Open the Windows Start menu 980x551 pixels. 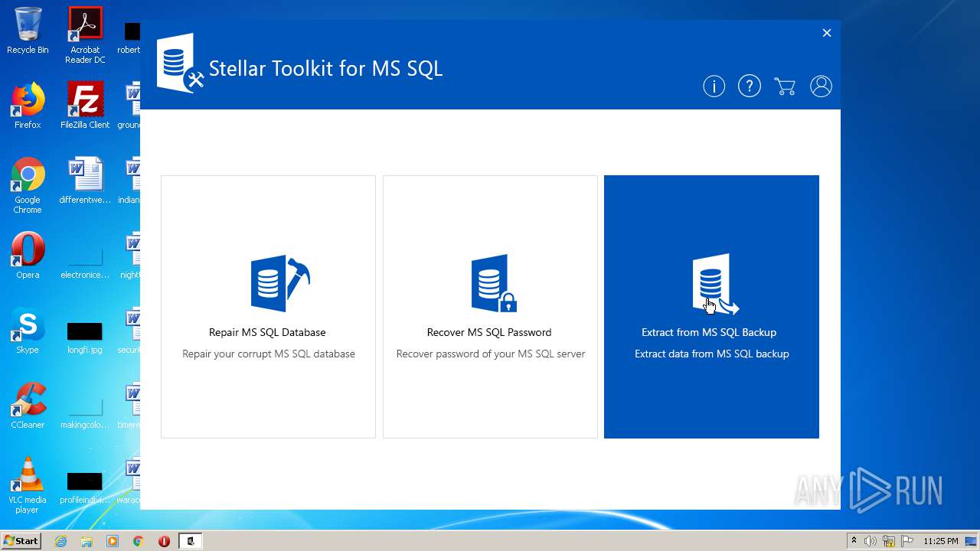click(x=21, y=540)
